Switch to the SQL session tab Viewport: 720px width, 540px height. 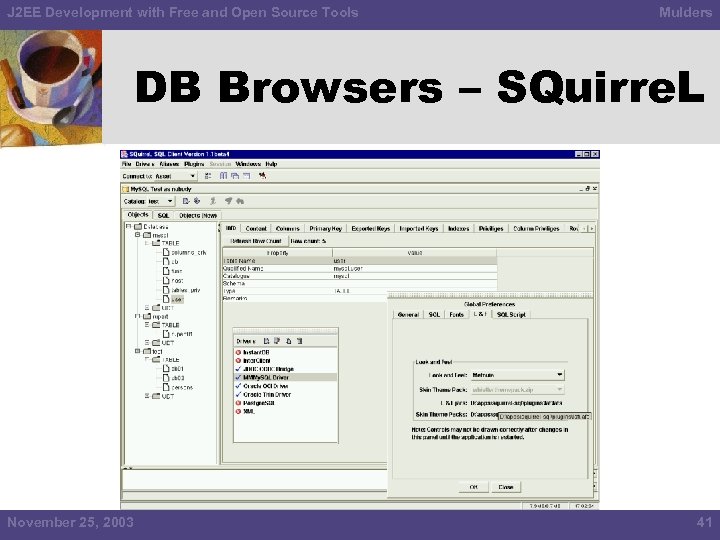163,215
